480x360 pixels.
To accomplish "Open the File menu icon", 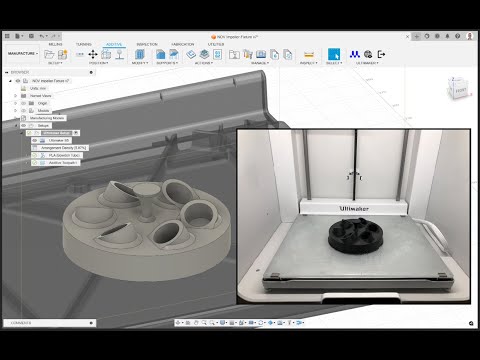I will pos(18,36).
